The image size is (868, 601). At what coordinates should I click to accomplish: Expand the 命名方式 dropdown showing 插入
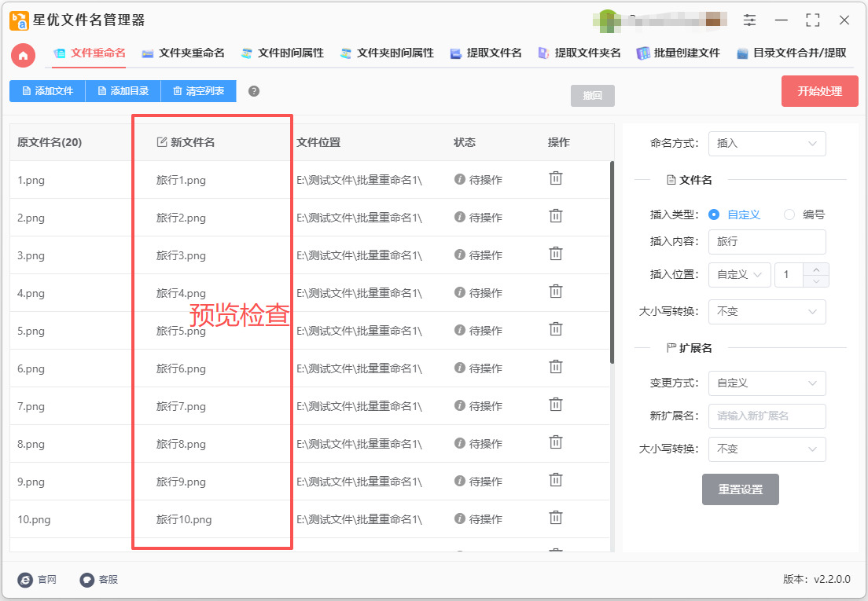click(767, 144)
